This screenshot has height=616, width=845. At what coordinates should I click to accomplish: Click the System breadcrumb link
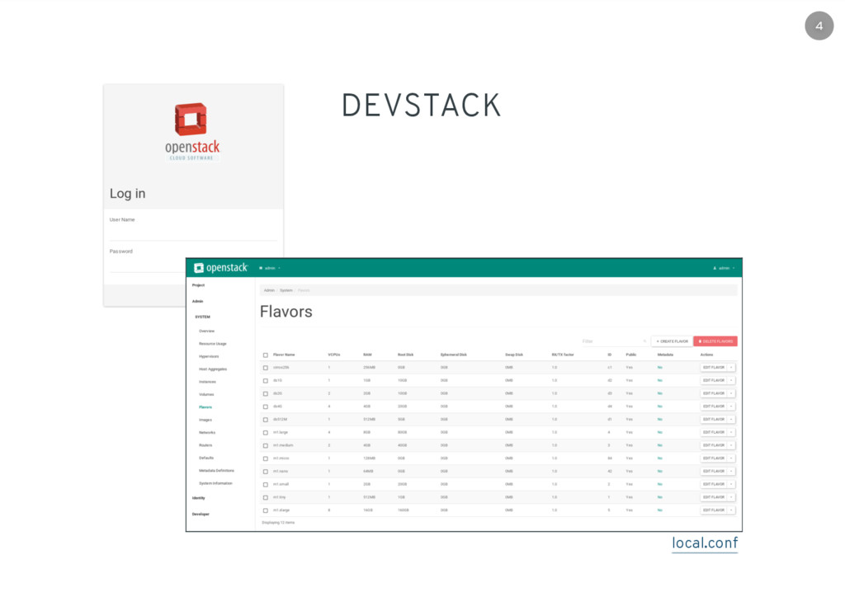(x=286, y=290)
